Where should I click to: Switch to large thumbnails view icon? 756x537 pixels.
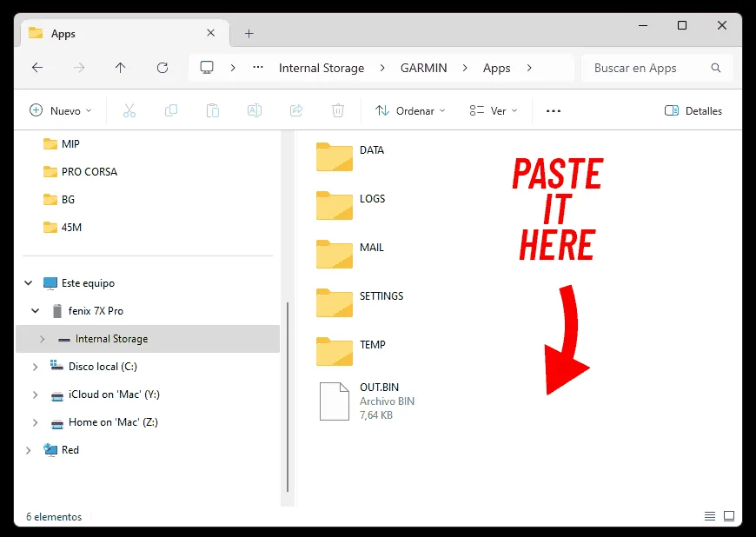pos(729,516)
